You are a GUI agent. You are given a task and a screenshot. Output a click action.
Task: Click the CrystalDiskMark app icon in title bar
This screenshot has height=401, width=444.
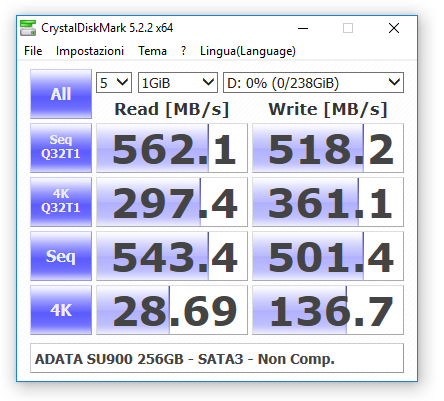coord(28,28)
